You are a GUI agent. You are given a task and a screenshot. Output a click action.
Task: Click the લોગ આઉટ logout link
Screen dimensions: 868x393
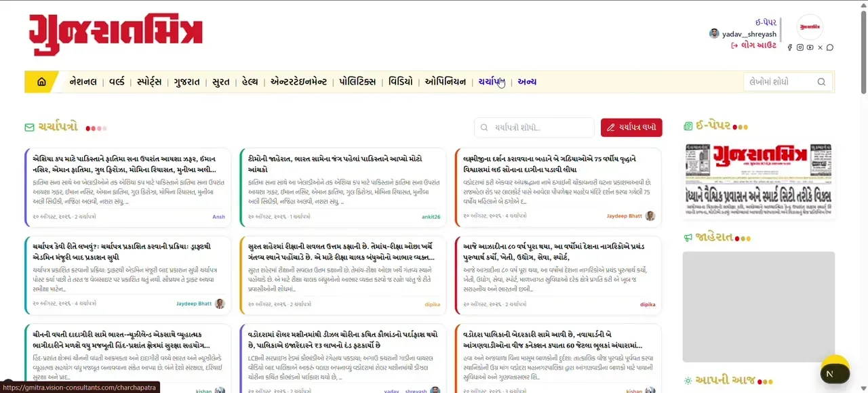click(x=753, y=45)
